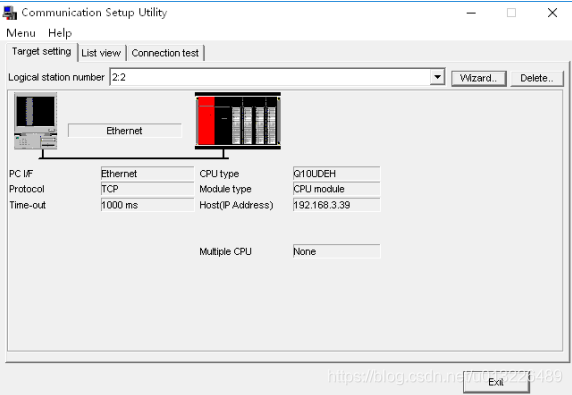Open the Connection test tab
572x395 pixels.
pos(165,53)
